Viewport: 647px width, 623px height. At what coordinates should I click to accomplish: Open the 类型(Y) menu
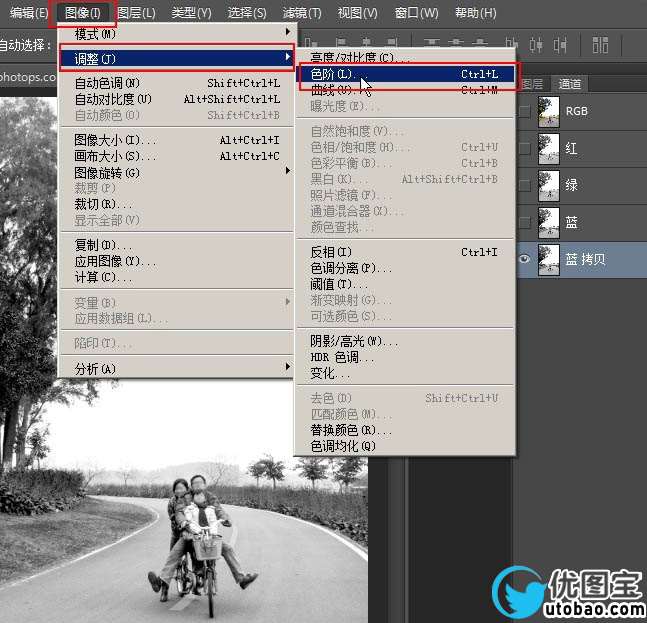(191, 13)
